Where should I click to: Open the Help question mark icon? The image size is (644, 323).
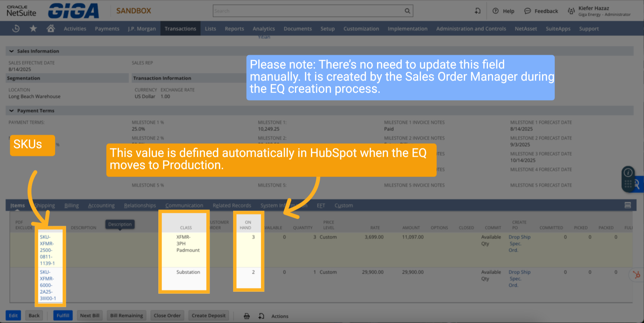[495, 11]
